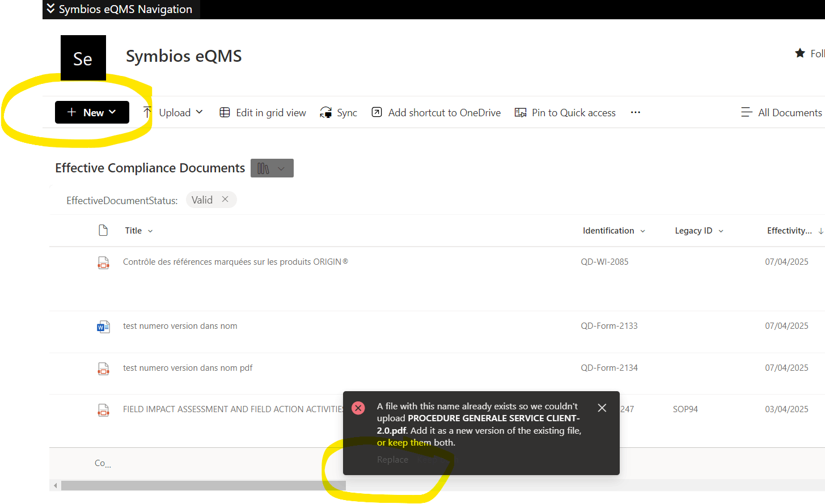Click the Upload arrow icon
Viewport: 825px width, 504px height.
tap(147, 112)
